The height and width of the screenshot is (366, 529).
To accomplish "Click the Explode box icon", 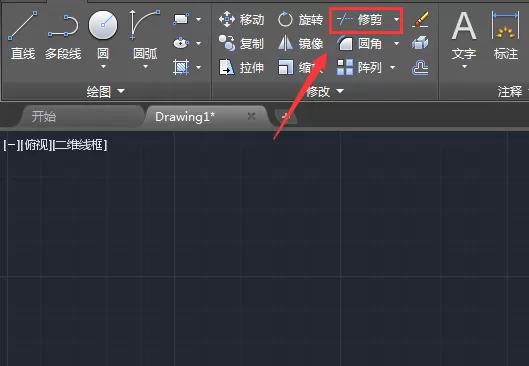I will 420,43.
